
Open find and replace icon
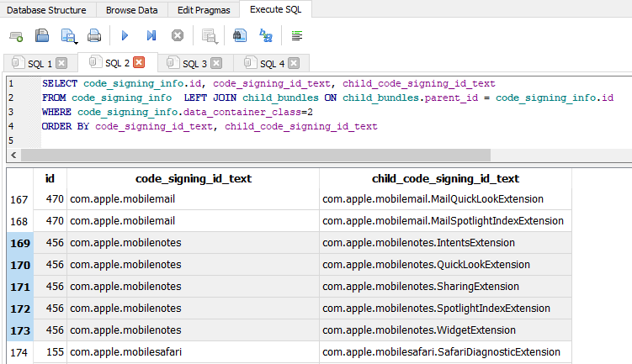[x=266, y=36]
